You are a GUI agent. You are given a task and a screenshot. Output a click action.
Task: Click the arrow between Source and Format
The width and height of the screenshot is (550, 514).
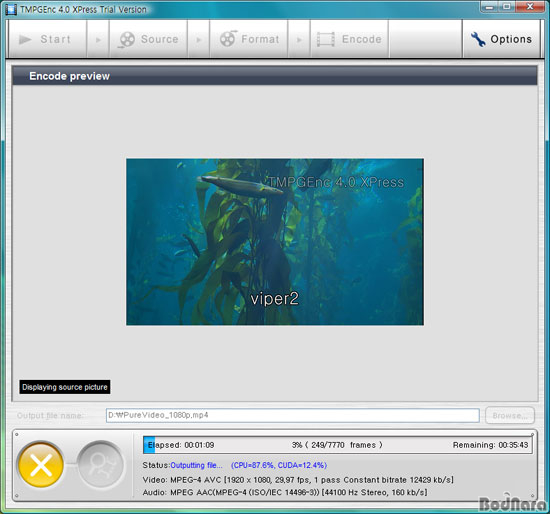[199, 39]
